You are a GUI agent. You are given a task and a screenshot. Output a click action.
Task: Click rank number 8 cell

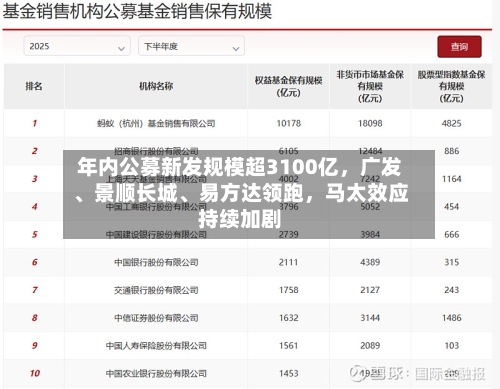pyautogui.click(x=34, y=318)
